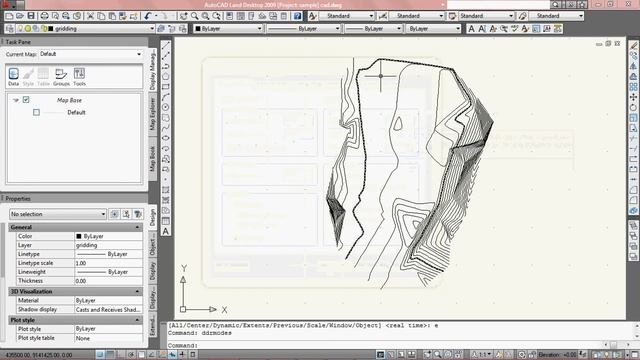
Task: Click the Undo arrow icon
Action: [148, 16]
